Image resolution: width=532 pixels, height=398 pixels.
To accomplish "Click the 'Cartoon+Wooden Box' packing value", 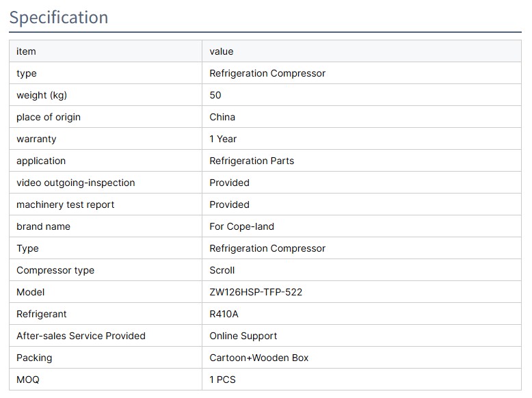I will (x=259, y=358).
